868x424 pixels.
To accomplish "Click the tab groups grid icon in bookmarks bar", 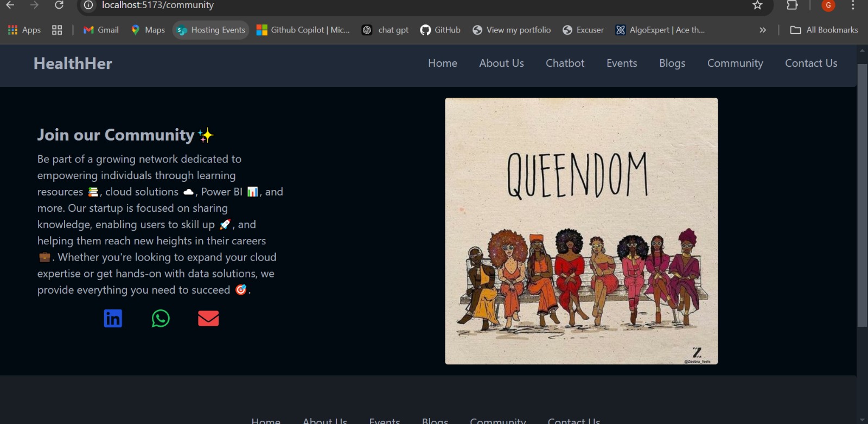I will tap(57, 30).
